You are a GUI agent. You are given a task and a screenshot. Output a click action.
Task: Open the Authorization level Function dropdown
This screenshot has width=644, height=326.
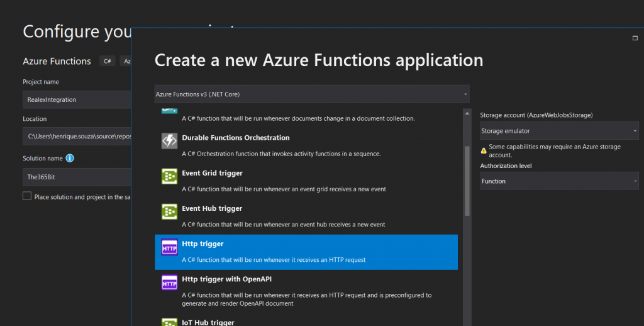click(559, 181)
